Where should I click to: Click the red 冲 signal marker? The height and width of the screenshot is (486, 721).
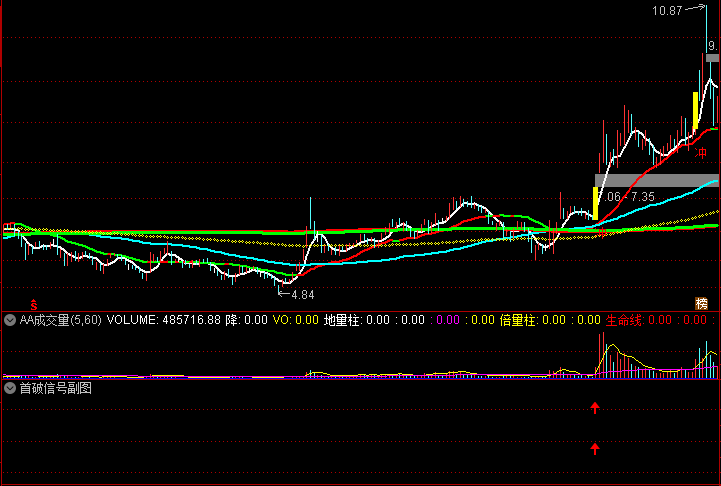click(701, 153)
